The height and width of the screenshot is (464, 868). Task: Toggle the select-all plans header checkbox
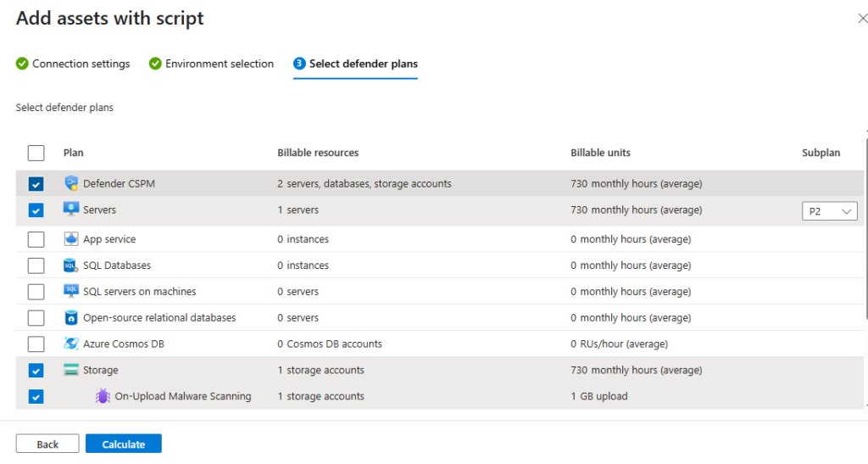(x=36, y=153)
